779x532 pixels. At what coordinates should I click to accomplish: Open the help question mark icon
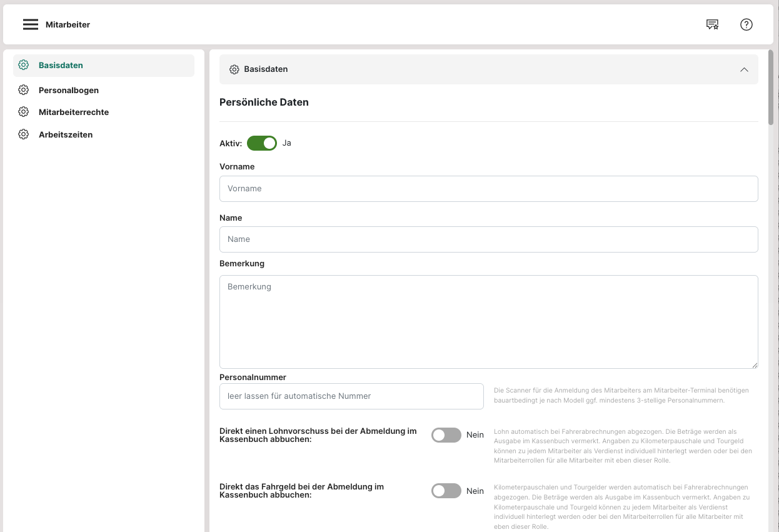pos(746,24)
